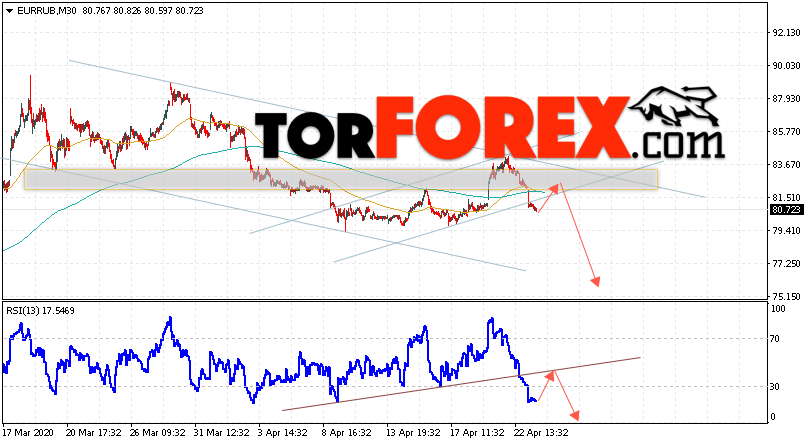This screenshot has width=808, height=444.
Task: Click the open price value 80.767
Action: (96, 11)
